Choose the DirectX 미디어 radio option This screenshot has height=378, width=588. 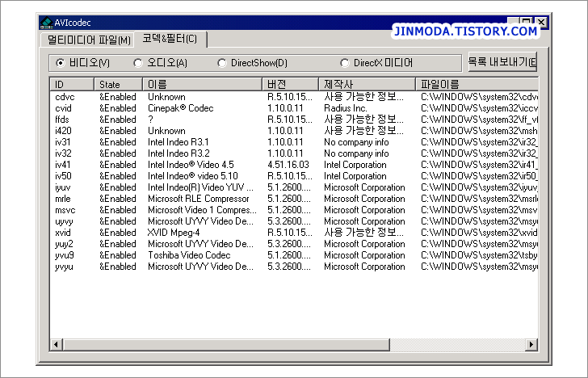[376, 63]
